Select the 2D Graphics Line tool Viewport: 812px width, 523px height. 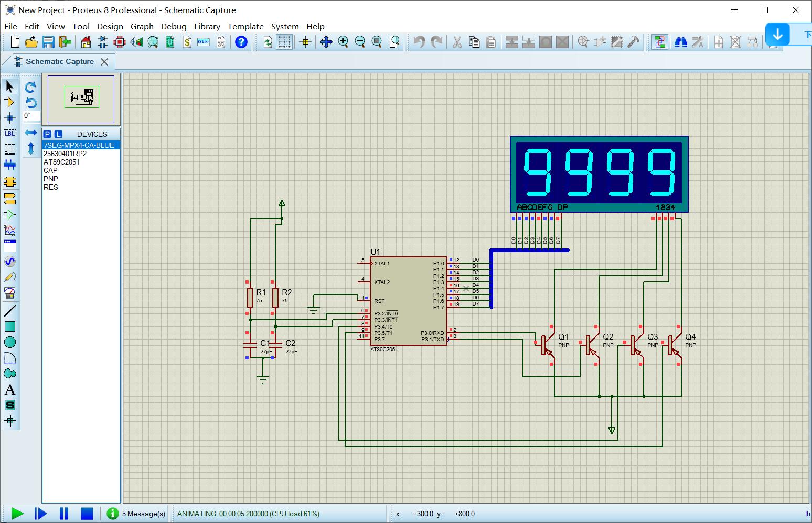(x=10, y=311)
